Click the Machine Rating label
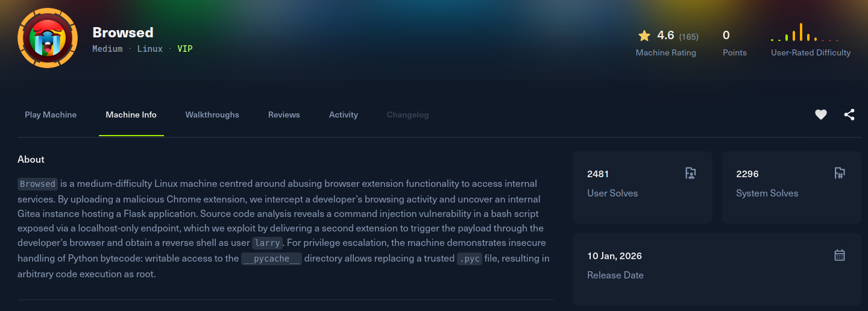 tap(666, 52)
